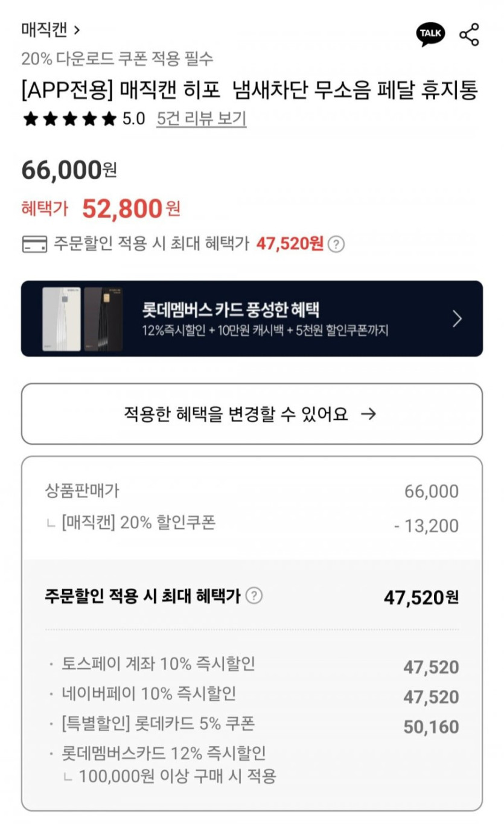Expand the 롯데멤버스 카드 banner arrow
This screenshot has width=504, height=824.
tap(457, 319)
